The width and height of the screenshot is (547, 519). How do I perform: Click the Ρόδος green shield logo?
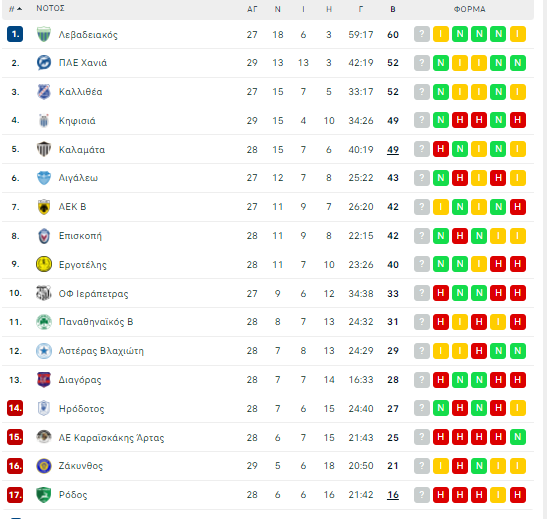(44, 495)
